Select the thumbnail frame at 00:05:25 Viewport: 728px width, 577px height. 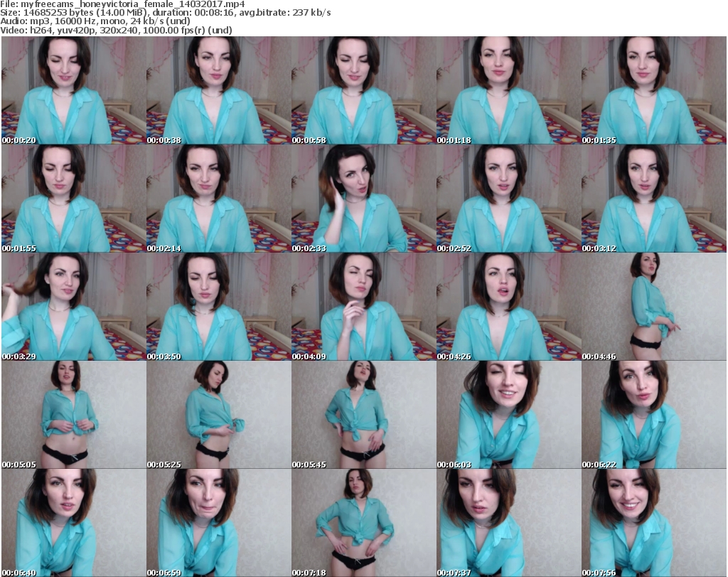[219, 414]
